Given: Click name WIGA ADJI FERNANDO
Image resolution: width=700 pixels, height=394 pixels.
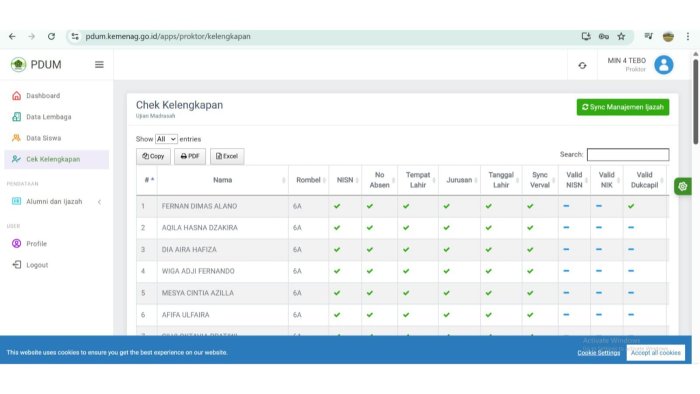Looking at the screenshot, I should [x=198, y=271].
